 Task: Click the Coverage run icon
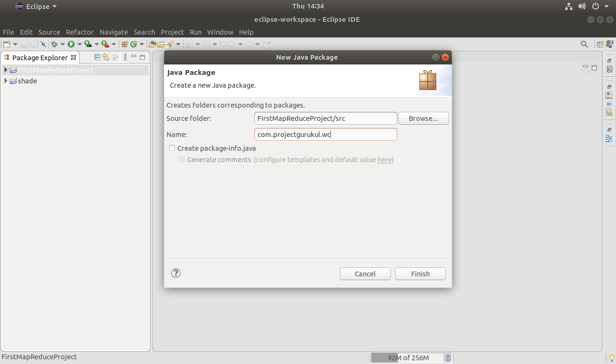pos(88,44)
